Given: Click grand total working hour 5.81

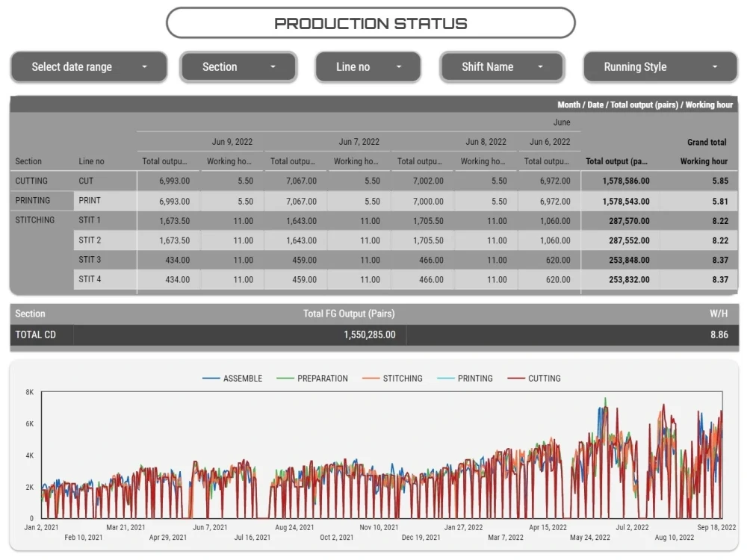Looking at the screenshot, I should [x=720, y=201].
